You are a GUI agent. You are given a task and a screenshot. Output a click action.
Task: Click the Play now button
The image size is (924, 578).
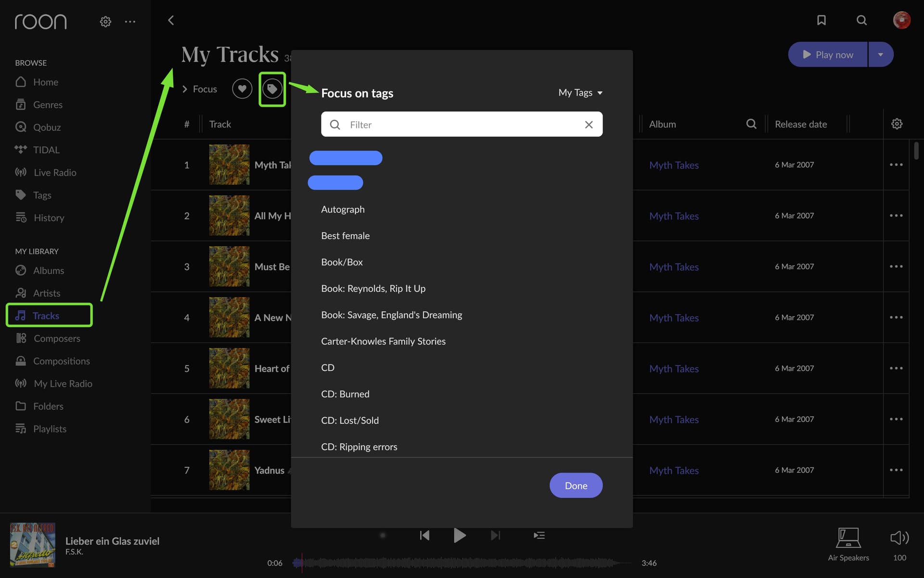tap(828, 54)
